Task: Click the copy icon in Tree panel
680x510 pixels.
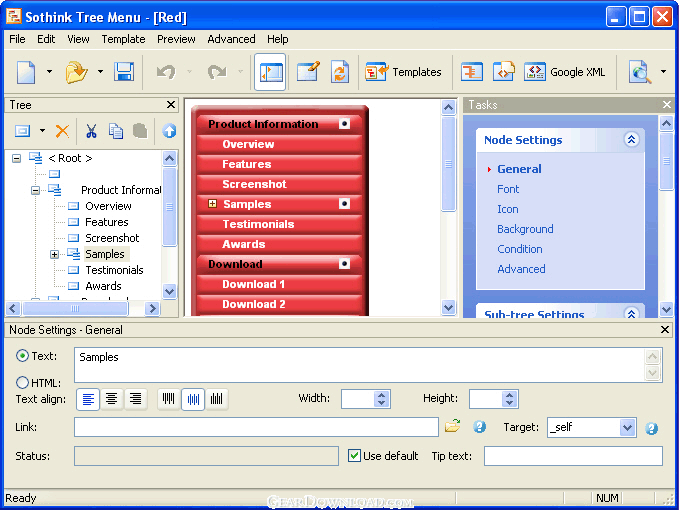Action: point(116,131)
